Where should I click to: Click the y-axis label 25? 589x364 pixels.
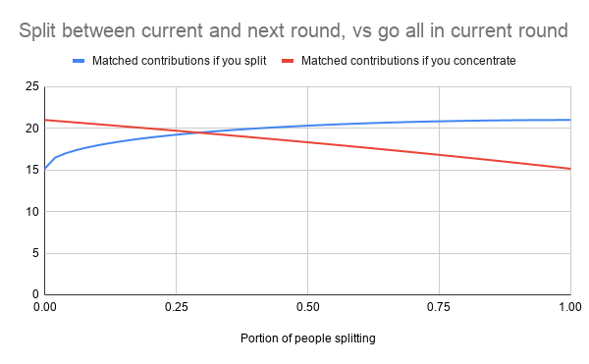pos(32,86)
